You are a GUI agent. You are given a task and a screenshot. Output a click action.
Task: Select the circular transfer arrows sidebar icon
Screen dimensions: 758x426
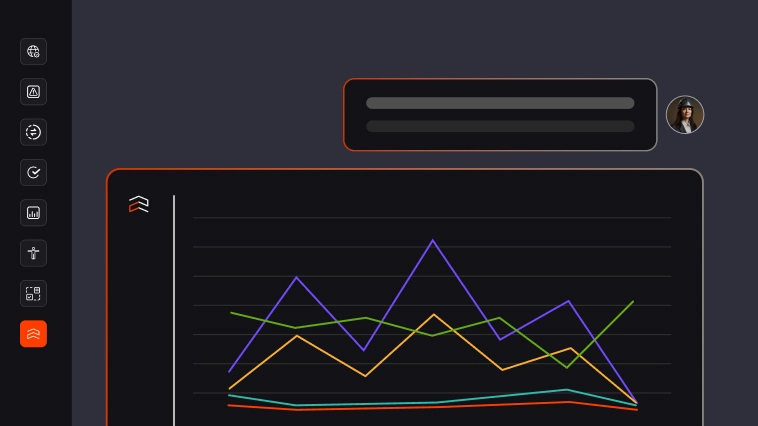click(x=33, y=132)
